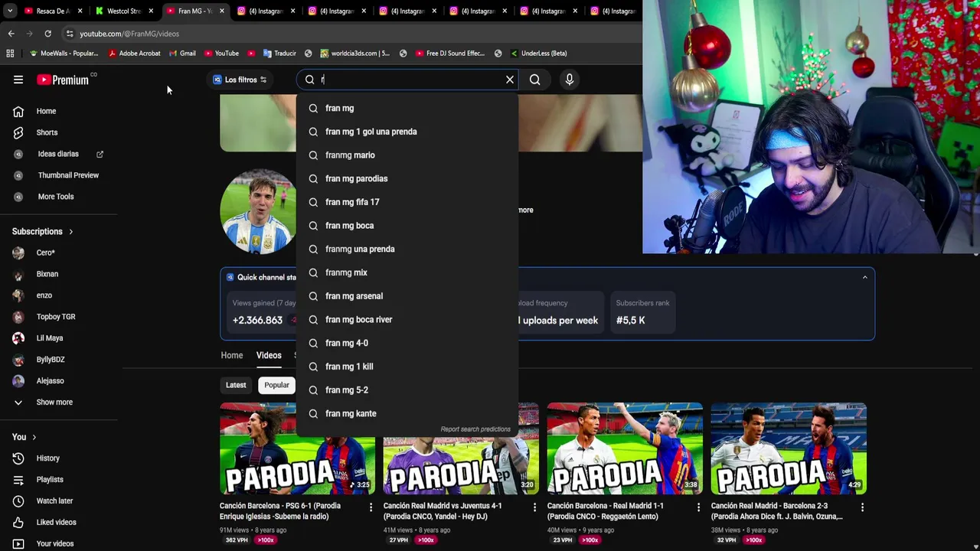The height and width of the screenshot is (551, 980).
Task: Open Your videos page
Action: click(x=55, y=544)
